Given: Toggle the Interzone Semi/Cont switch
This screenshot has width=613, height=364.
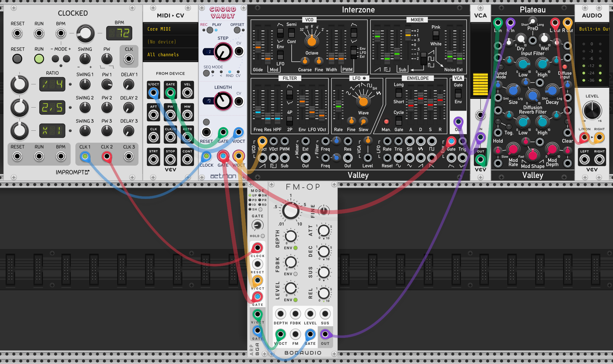Looking at the screenshot, I should 291,33.
